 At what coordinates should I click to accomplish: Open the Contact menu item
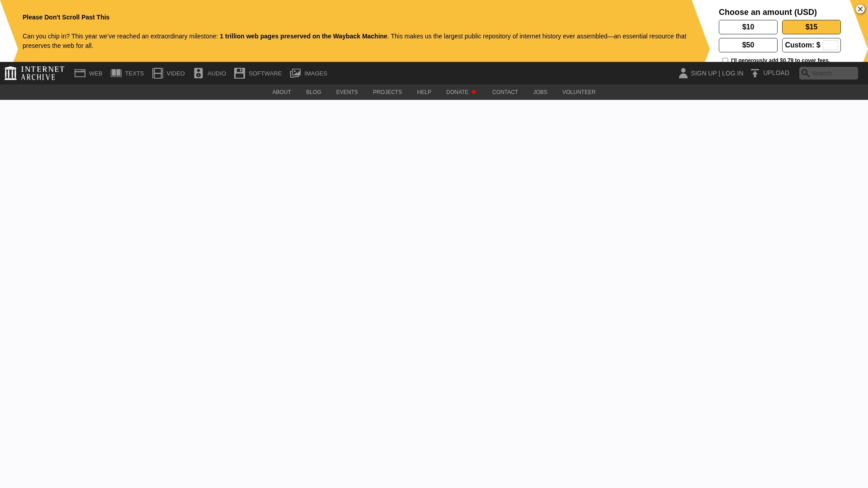point(505,92)
